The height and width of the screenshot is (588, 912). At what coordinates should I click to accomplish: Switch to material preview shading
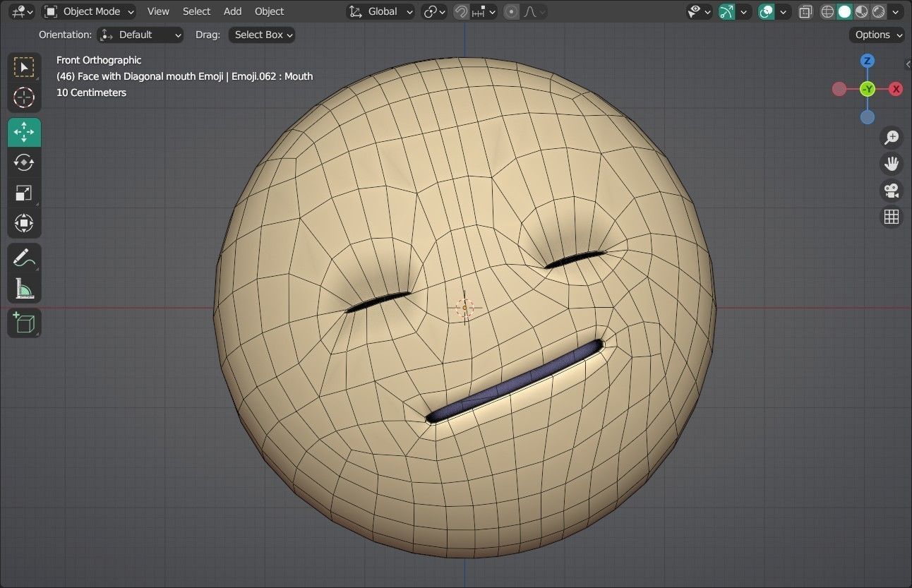[861, 11]
